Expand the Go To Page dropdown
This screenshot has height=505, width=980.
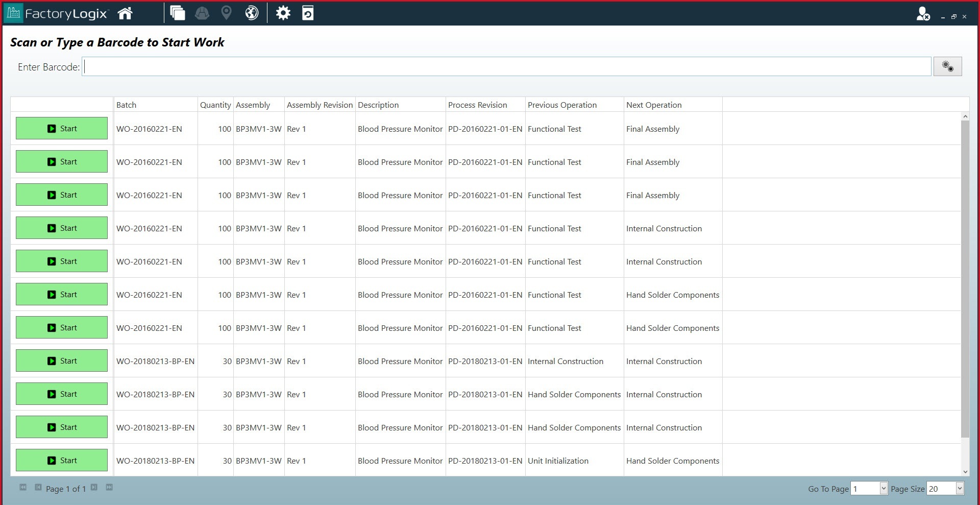click(x=884, y=488)
